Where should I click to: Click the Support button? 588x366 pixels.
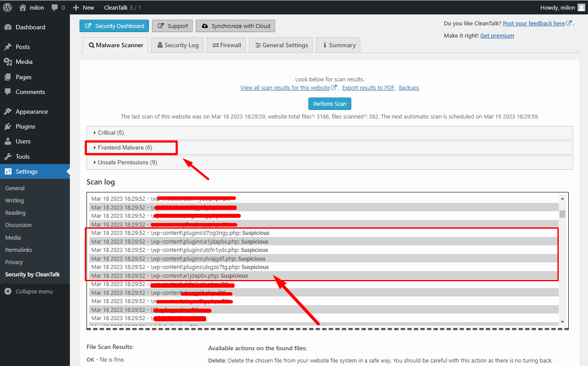(173, 26)
